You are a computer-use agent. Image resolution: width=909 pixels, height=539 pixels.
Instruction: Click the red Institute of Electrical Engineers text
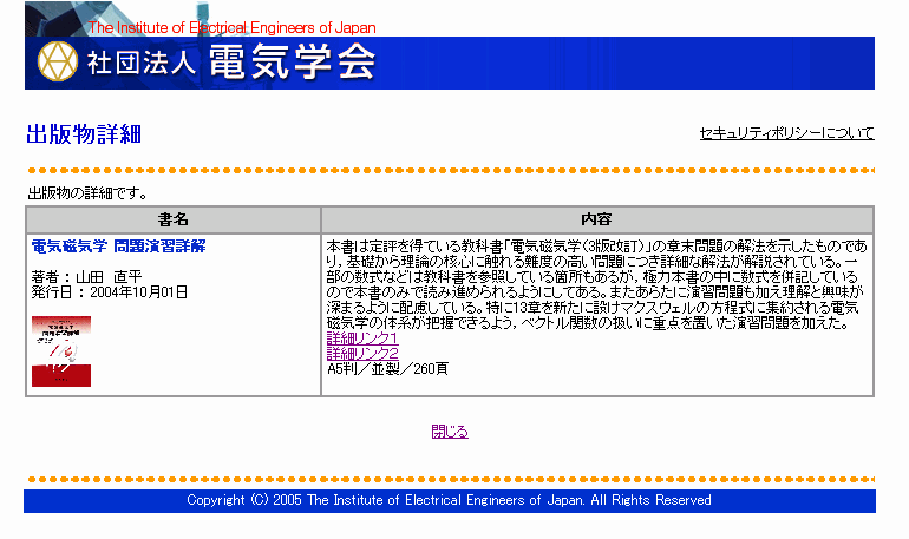232,28
